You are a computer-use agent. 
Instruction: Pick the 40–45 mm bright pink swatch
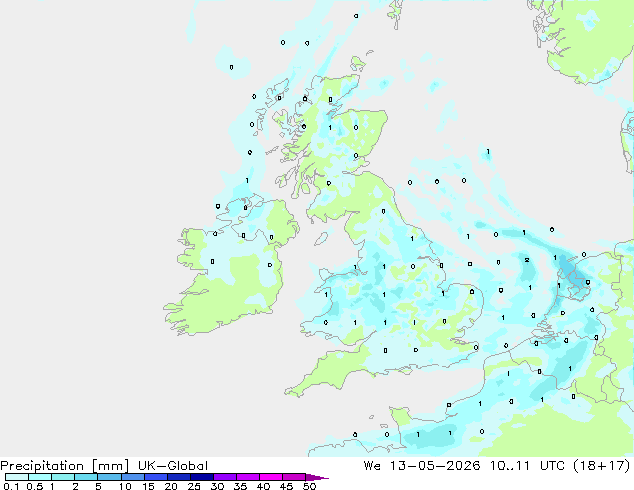271,477
